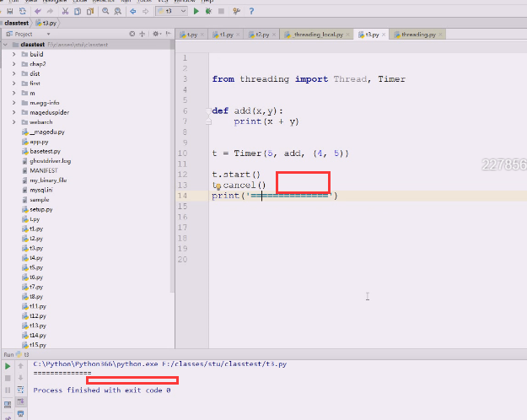Open Help with the question mark icon
The image size is (527, 420).
point(251,12)
